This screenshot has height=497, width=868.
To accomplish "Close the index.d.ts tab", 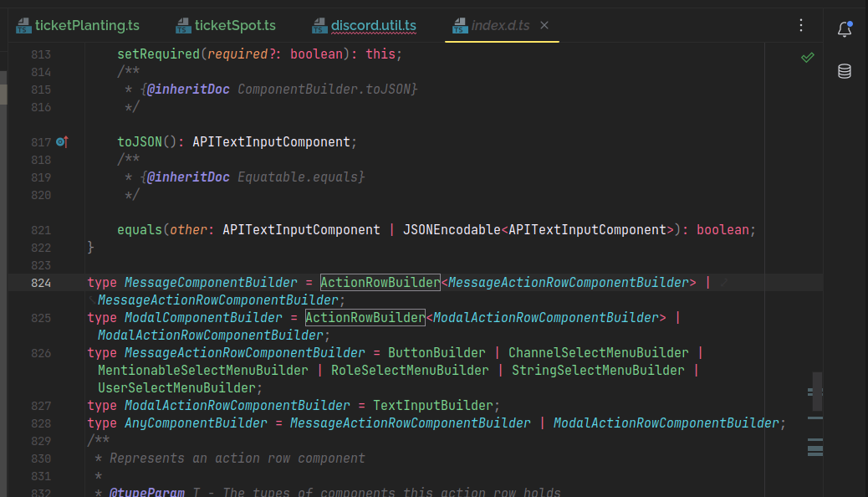I will [544, 25].
